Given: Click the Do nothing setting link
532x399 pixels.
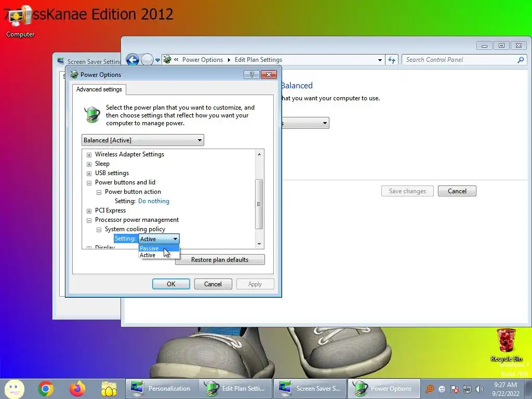Looking at the screenshot, I should tap(154, 201).
